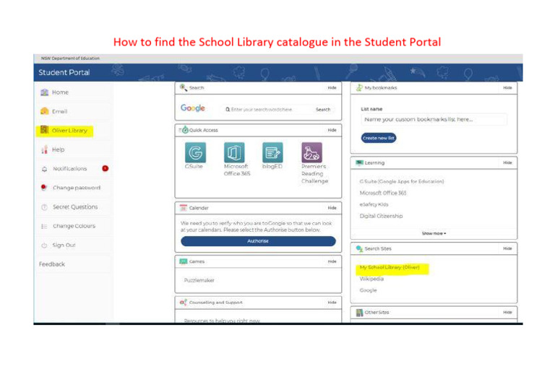Click the bookmarks List name field
Screen dimensions: 555x392
coord(434,119)
